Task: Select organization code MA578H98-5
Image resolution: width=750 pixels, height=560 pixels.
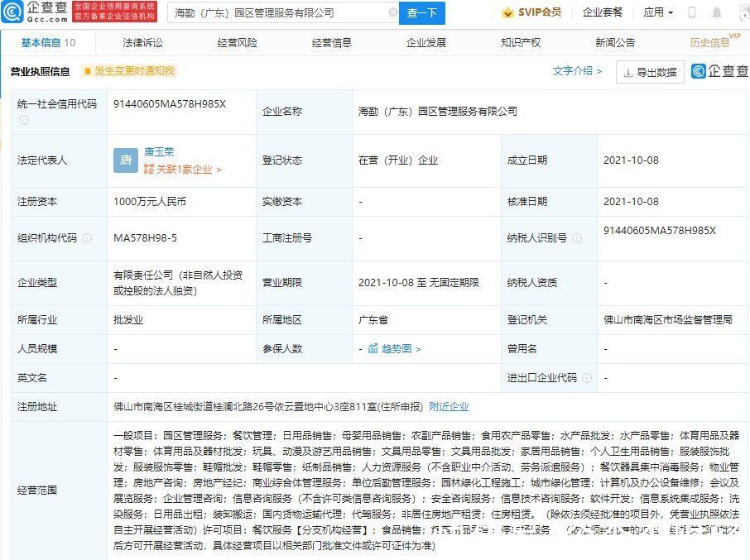Action: click(145, 238)
